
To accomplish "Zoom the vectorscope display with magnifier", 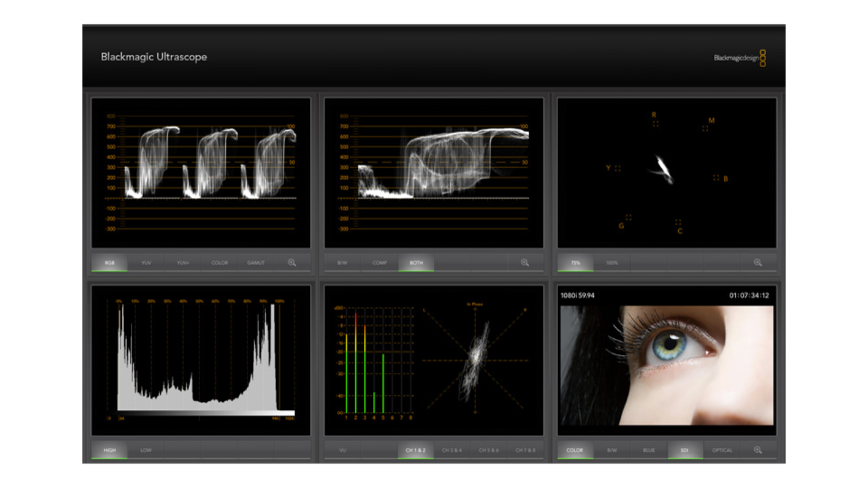I will pyautogui.click(x=757, y=262).
